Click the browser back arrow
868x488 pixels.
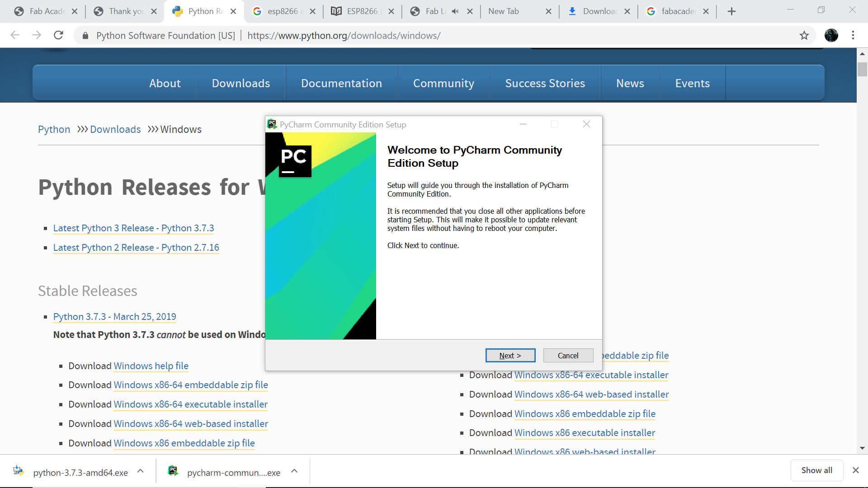click(15, 35)
